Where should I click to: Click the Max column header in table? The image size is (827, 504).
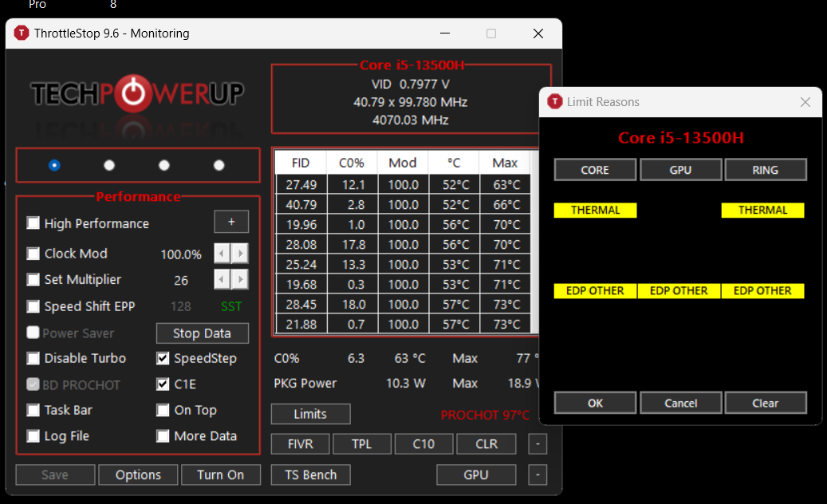tap(505, 163)
